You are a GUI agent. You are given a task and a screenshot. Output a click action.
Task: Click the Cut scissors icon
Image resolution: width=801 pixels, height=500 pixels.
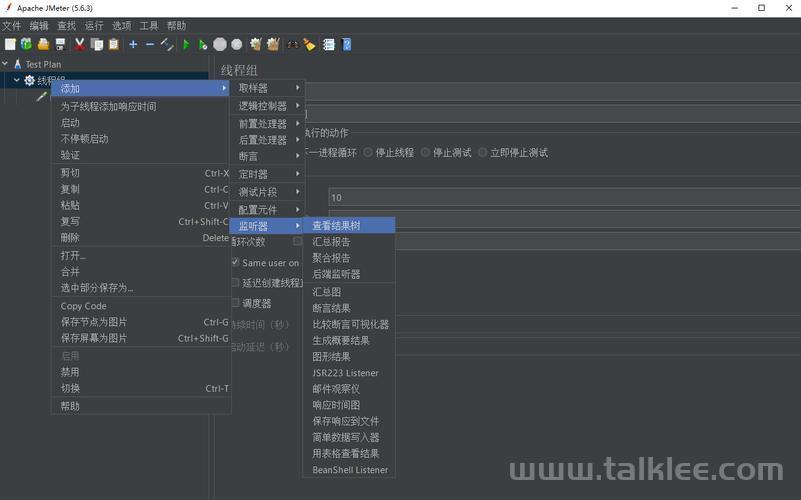(80, 44)
